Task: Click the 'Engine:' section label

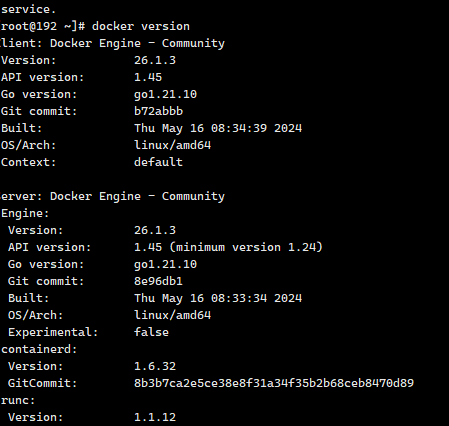Action: pos(25,213)
